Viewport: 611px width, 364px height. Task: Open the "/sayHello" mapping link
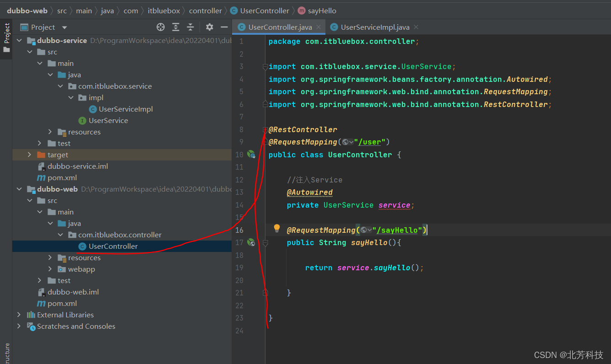tap(397, 230)
